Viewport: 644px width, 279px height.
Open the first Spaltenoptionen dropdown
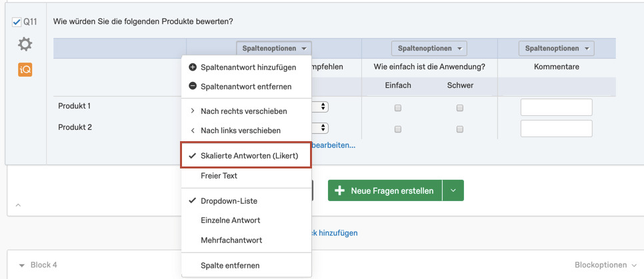pyautogui.click(x=274, y=49)
